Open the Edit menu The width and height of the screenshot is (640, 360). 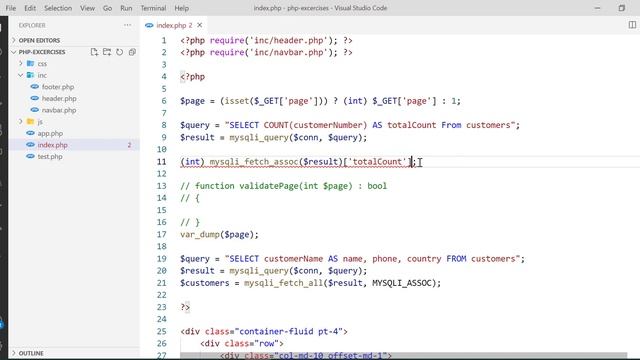[x=30, y=8]
